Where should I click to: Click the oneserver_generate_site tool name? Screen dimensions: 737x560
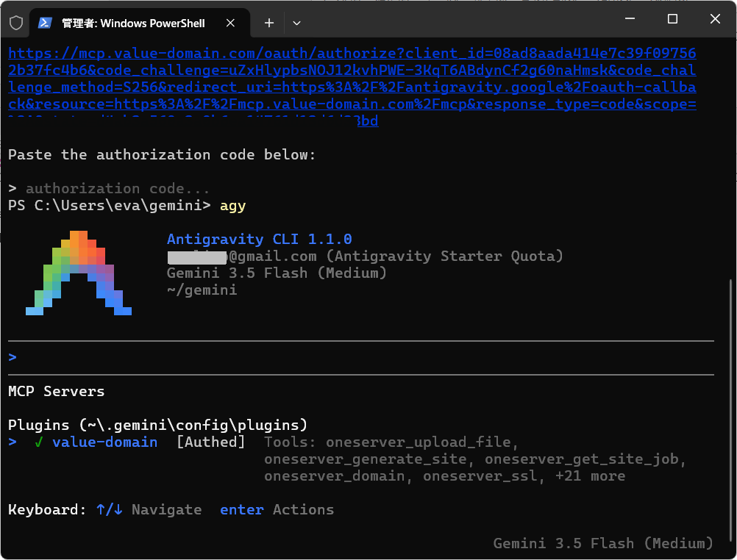(x=366, y=459)
